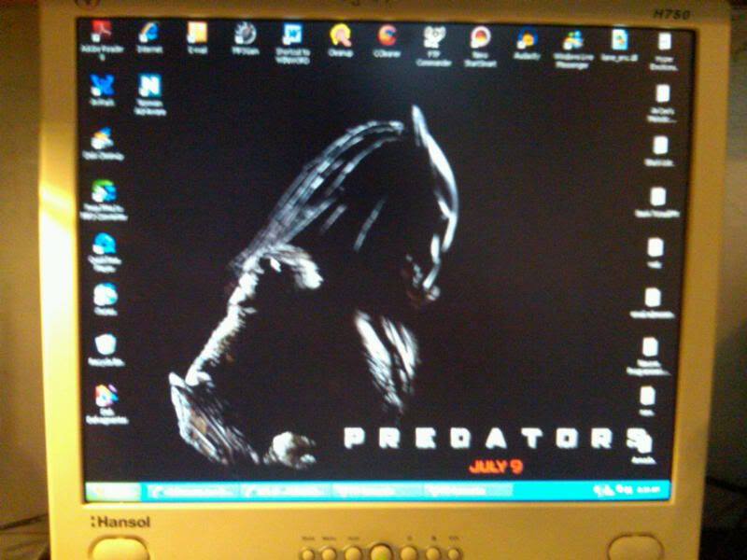Select the speedometer gauge desktop icon
This screenshot has height=560, width=747.
[x=246, y=39]
